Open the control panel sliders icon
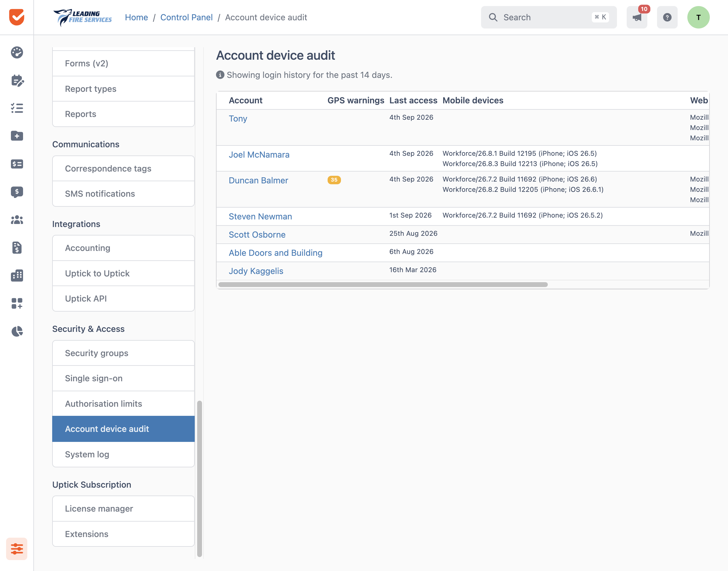The width and height of the screenshot is (728, 571). [17, 549]
